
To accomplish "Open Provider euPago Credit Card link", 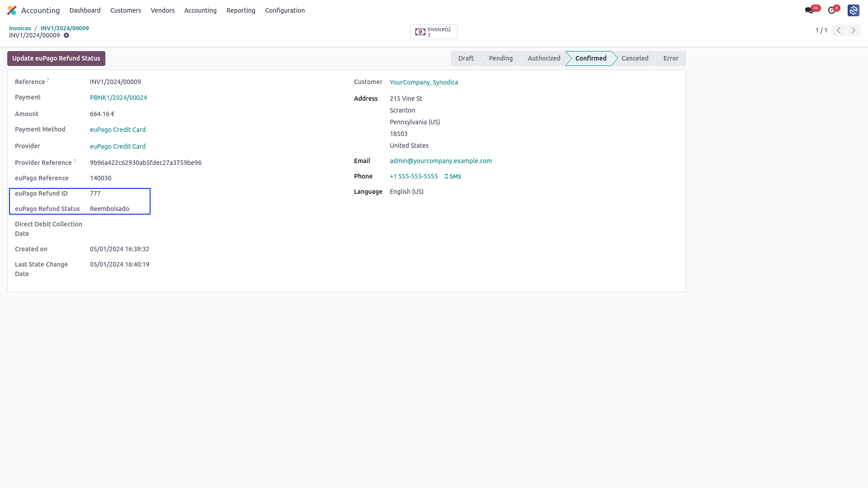I will click(x=118, y=146).
